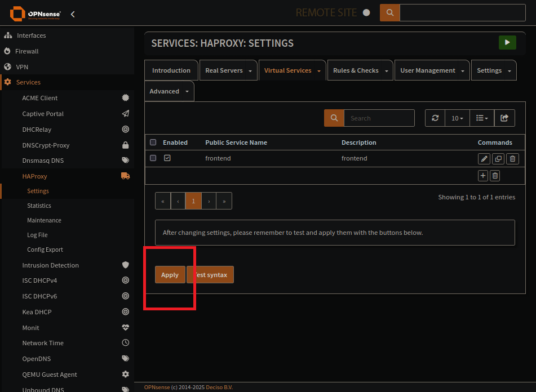
Task: Open the User Management tab
Action: coord(428,70)
